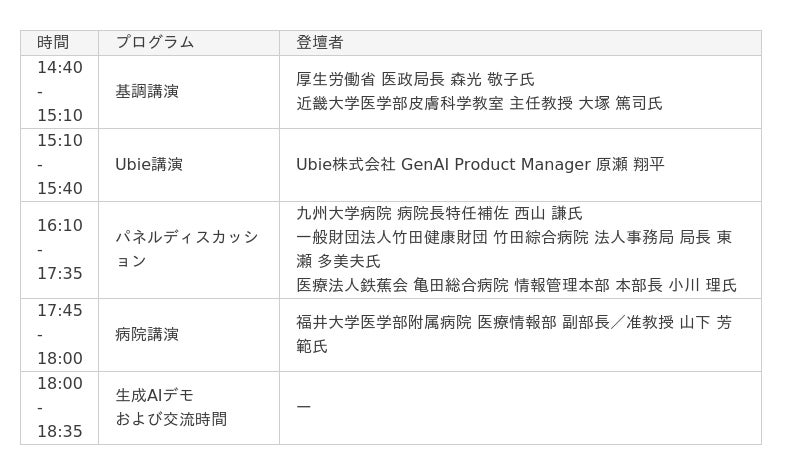Click the GenAI Product Manager 原瀬 翔平 text
Screen dimensions: 800x475
(x=533, y=164)
